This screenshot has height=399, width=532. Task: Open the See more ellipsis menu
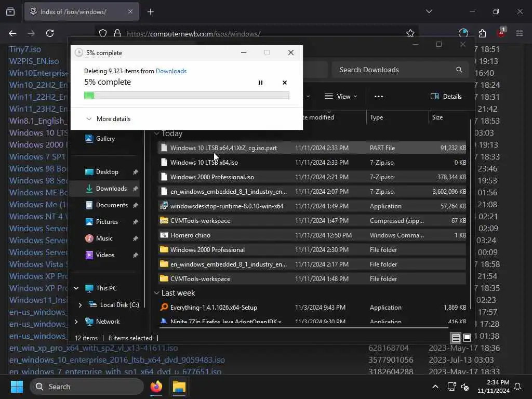379,96
